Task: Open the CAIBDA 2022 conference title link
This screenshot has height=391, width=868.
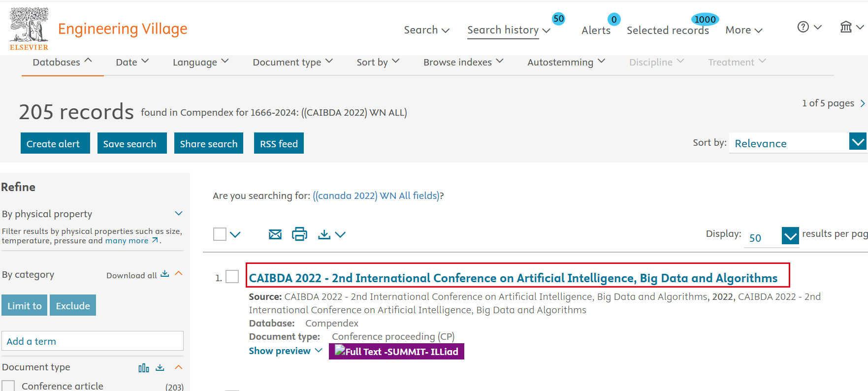Action: click(x=513, y=278)
